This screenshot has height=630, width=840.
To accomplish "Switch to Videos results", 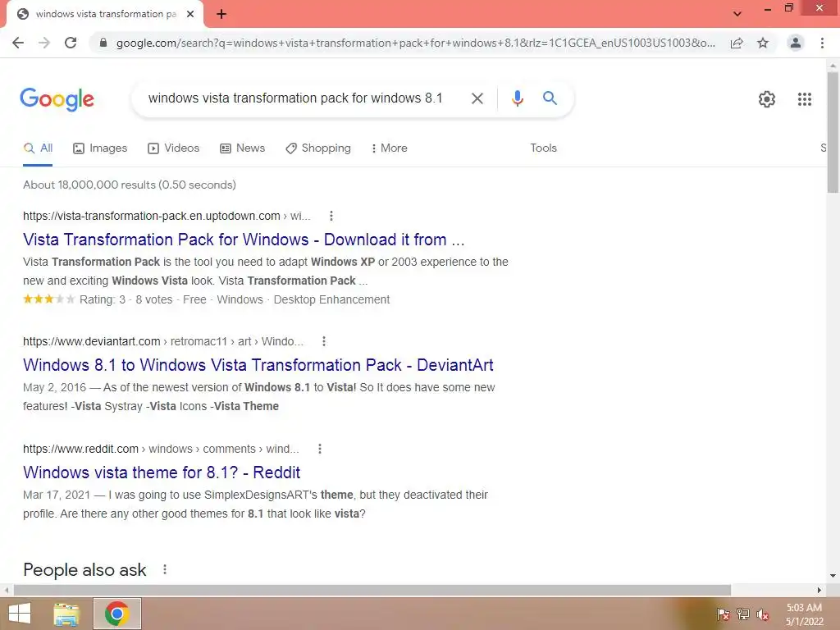I will click(174, 148).
